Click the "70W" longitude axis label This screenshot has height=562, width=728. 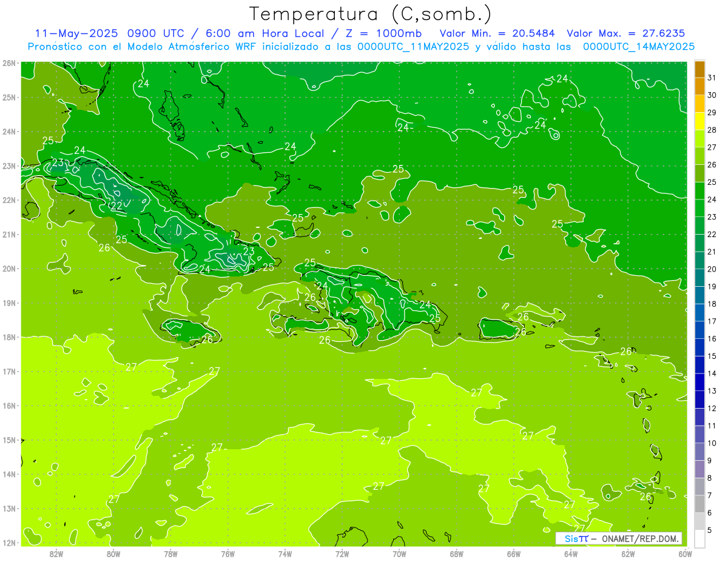click(399, 554)
